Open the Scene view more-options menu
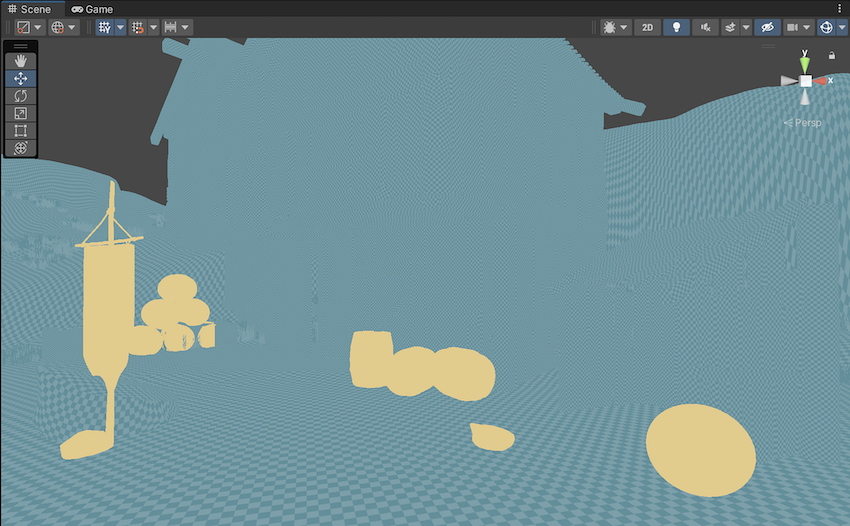 click(x=841, y=9)
